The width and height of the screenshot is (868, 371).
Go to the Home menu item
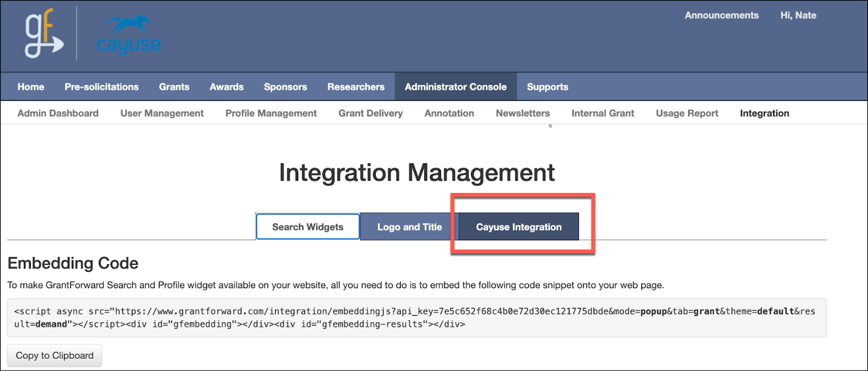[31, 87]
